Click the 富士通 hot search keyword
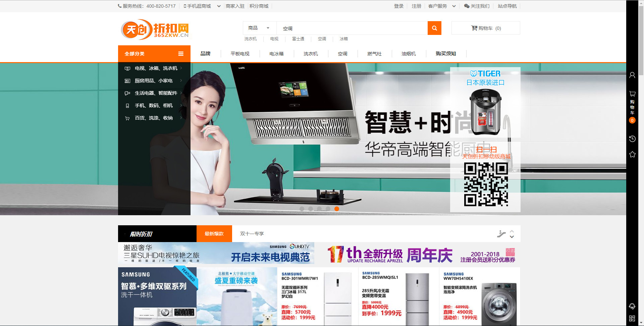Image resolution: width=644 pixels, height=326 pixels. (298, 39)
